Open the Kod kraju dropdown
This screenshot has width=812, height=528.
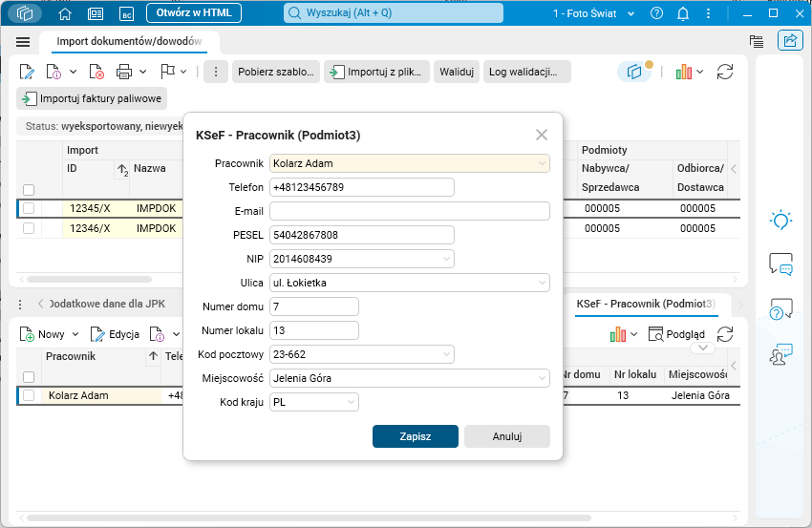click(351, 402)
